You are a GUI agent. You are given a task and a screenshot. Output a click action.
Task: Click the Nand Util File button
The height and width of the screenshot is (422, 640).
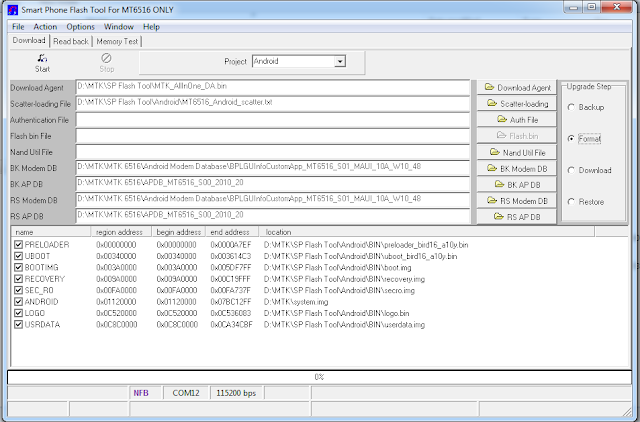coord(517,152)
